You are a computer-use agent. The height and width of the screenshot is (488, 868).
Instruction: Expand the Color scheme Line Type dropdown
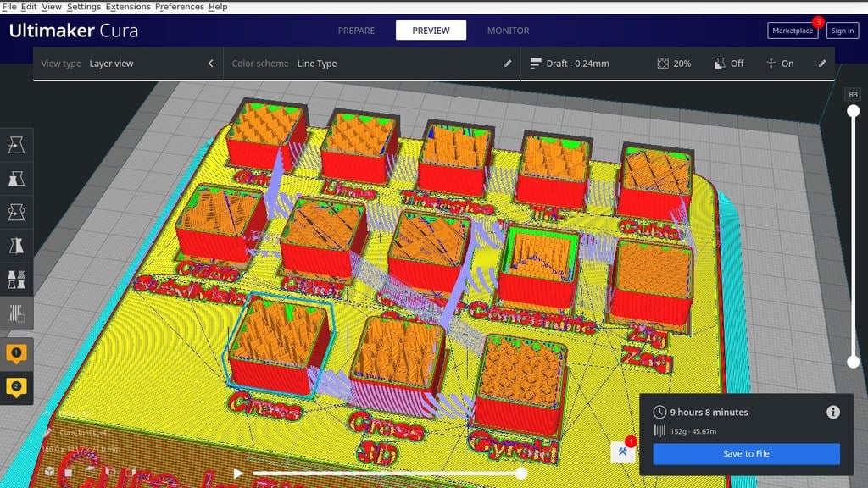point(371,64)
